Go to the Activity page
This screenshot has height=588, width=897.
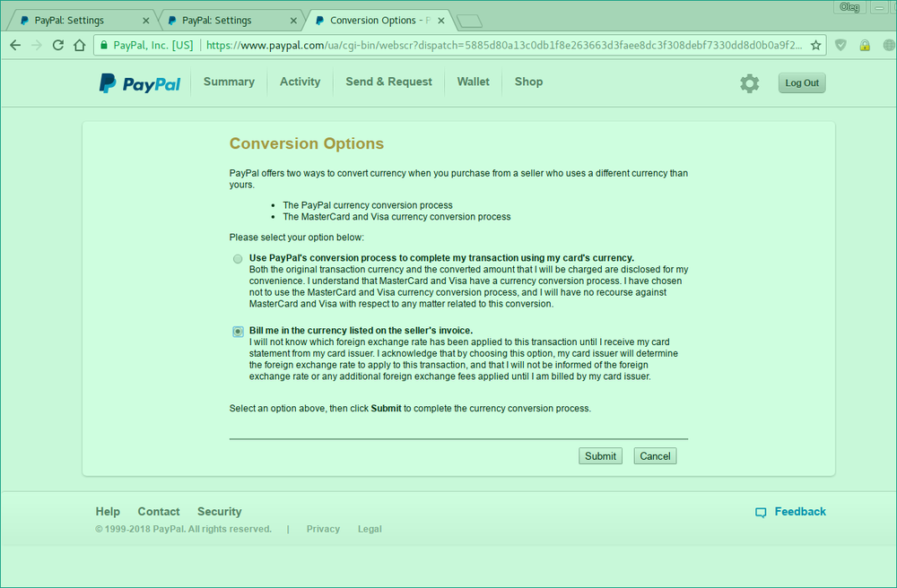pyautogui.click(x=300, y=82)
